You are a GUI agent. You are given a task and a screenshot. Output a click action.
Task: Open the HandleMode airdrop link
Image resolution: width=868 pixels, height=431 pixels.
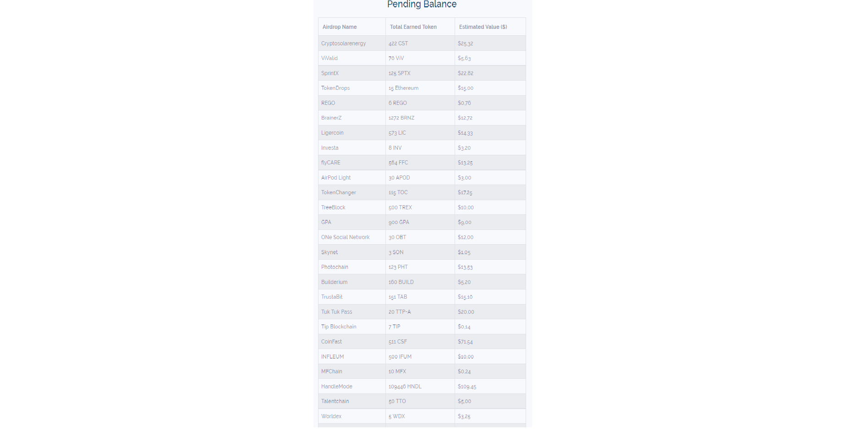[336, 387]
